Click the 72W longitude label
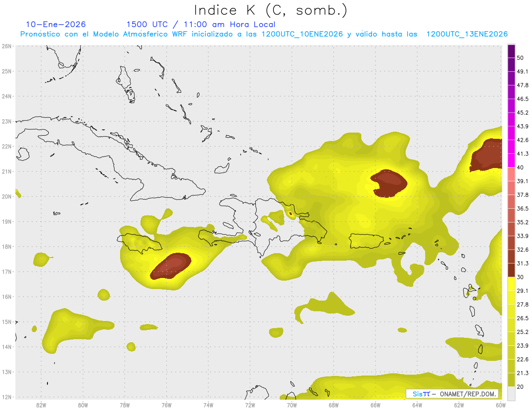The image size is (532, 411). [x=250, y=405]
